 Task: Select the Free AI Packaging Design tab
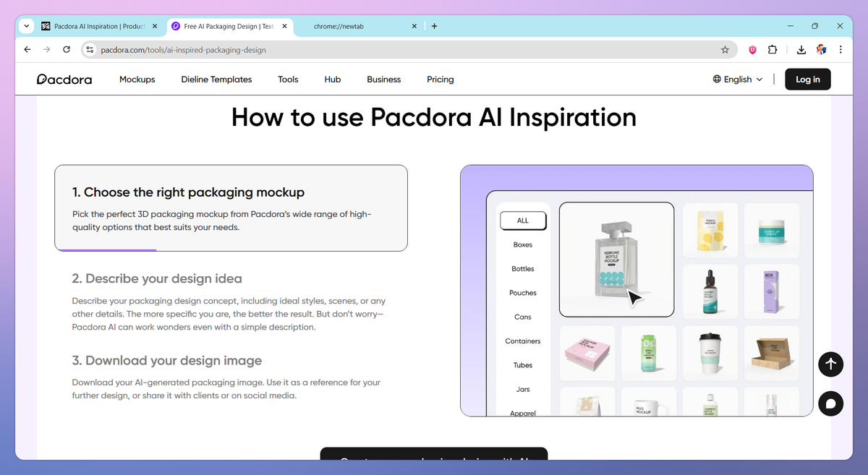(x=230, y=26)
